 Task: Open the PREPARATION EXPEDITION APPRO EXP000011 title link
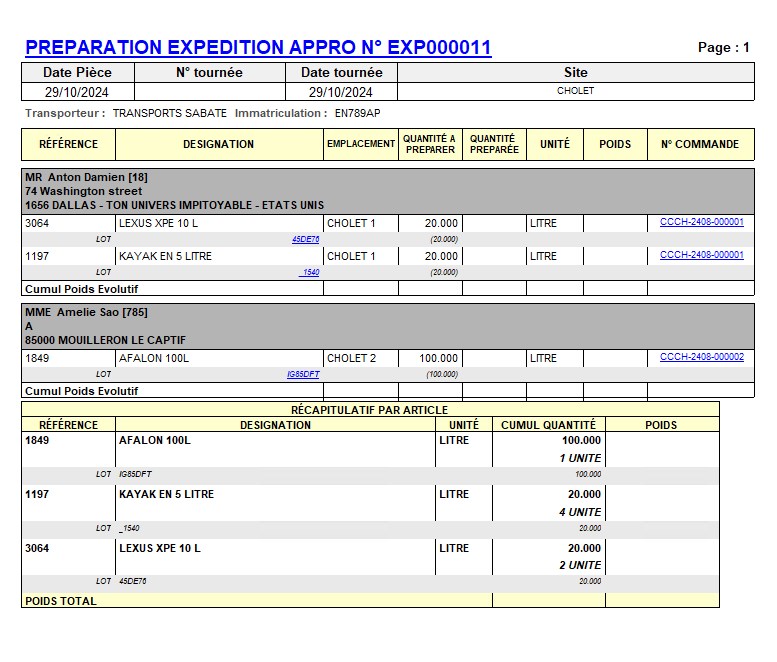258,48
